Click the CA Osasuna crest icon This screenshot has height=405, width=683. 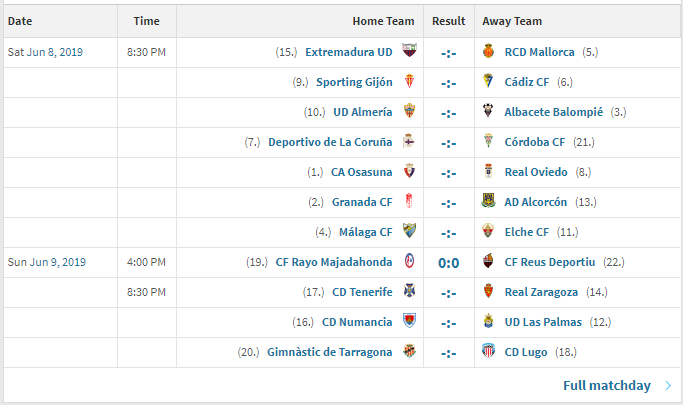[409, 171]
